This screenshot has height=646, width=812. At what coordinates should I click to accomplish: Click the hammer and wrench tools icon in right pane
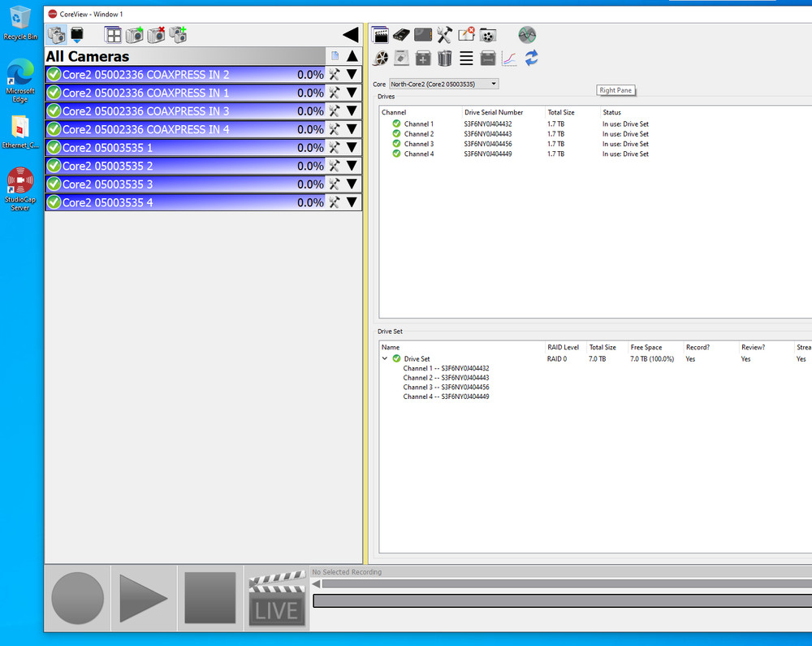(444, 34)
